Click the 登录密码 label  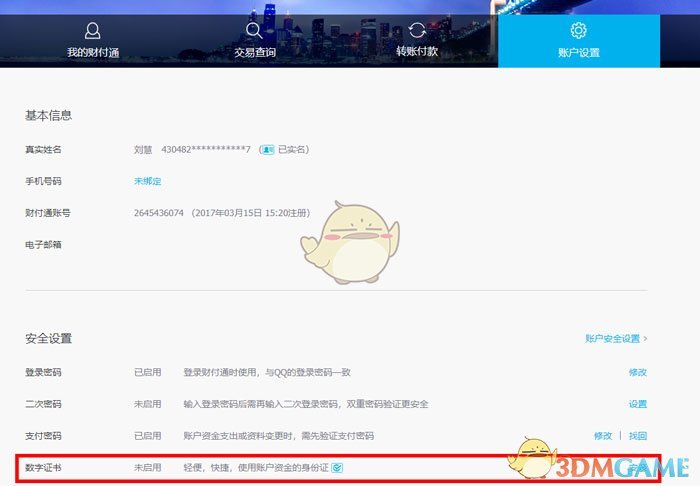click(43, 372)
